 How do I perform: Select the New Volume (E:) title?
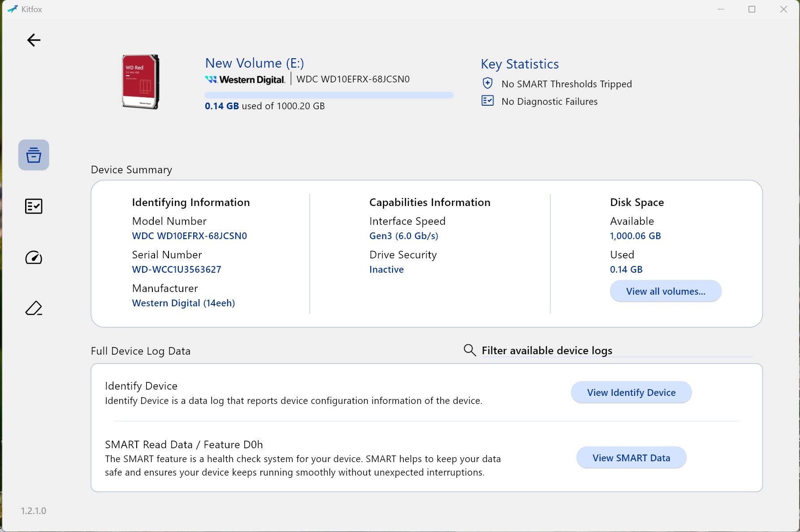point(255,63)
